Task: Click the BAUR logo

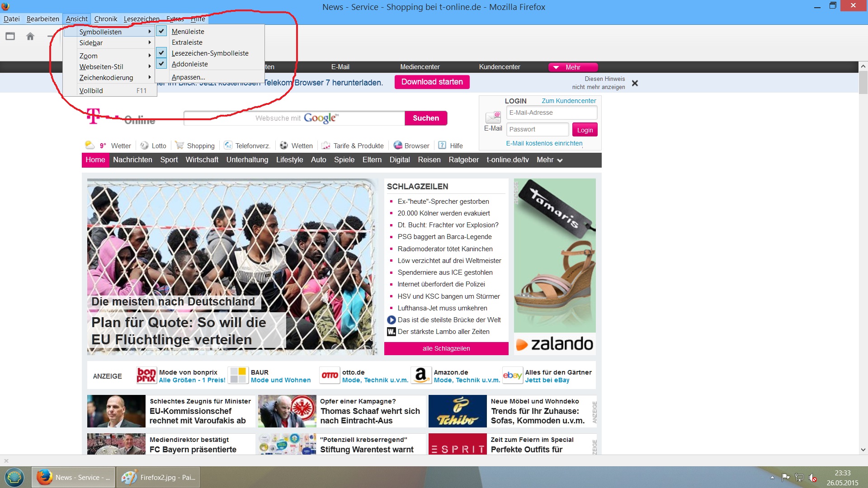Action: (x=238, y=375)
